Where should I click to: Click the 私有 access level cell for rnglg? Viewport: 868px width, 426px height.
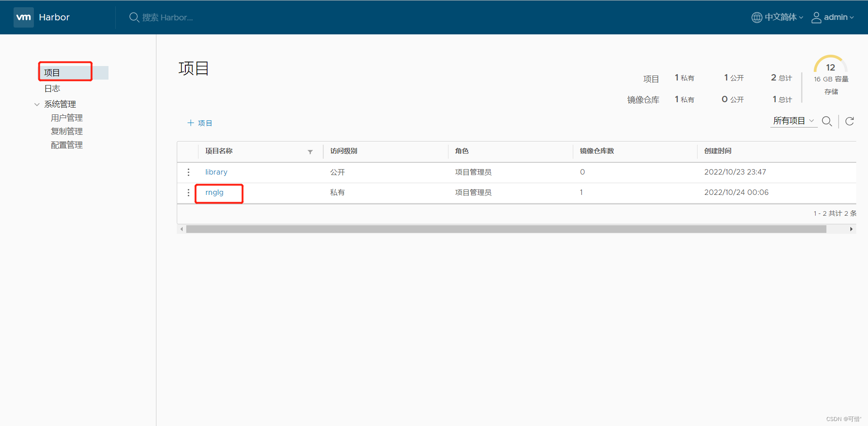[x=337, y=193]
